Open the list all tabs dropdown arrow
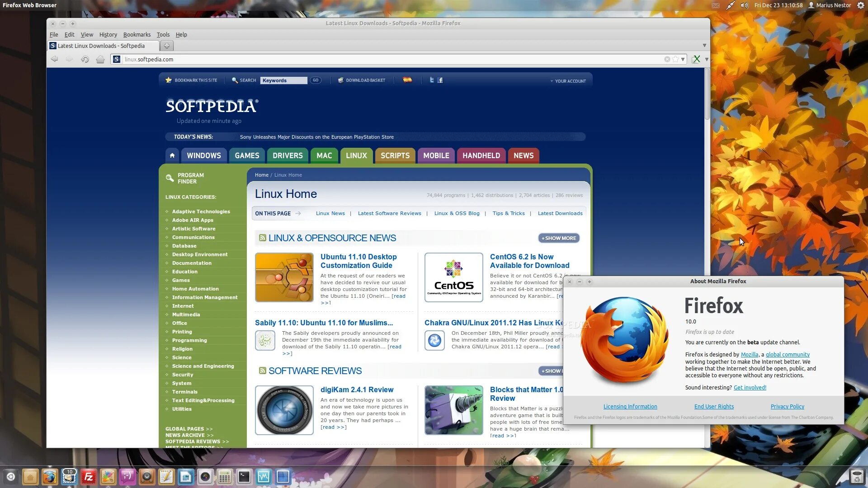The image size is (868, 488). point(704,45)
